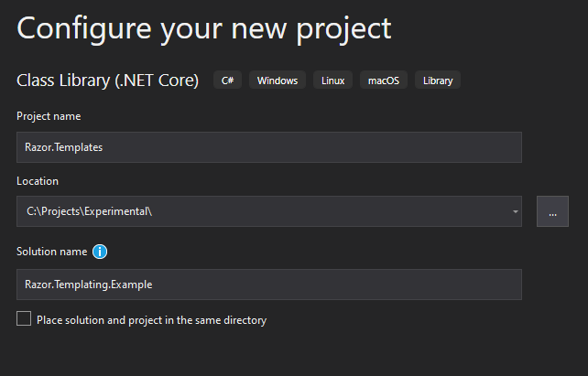Click the Location label
The image size is (588, 376).
[x=38, y=181]
